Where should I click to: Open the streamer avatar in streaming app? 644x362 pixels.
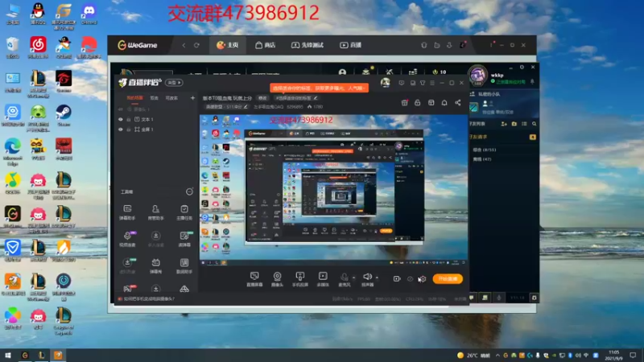coord(386,83)
